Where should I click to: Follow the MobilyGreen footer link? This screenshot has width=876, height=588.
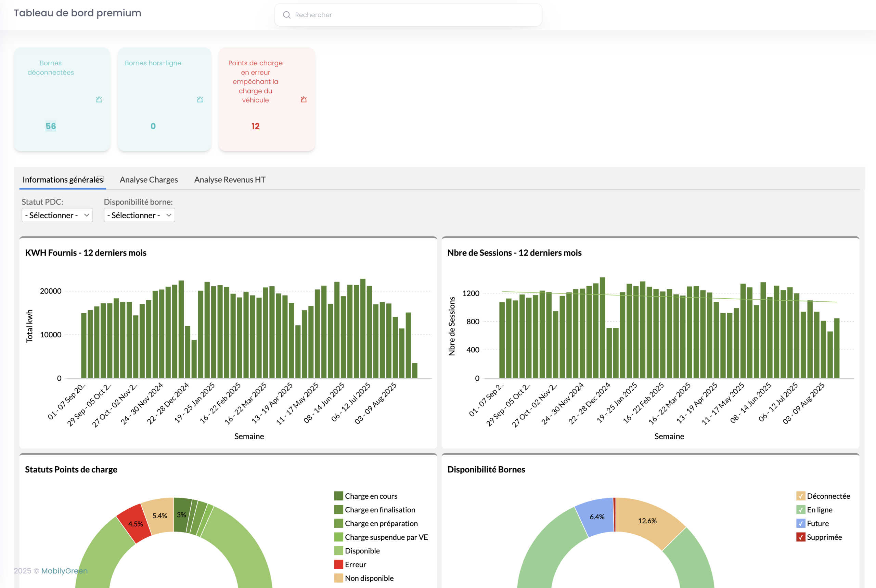65,571
